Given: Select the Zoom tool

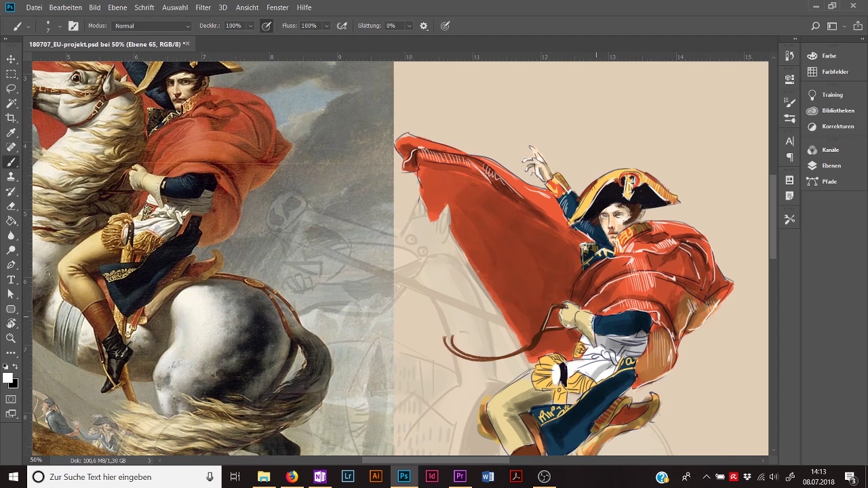Looking at the screenshot, I should (x=11, y=338).
